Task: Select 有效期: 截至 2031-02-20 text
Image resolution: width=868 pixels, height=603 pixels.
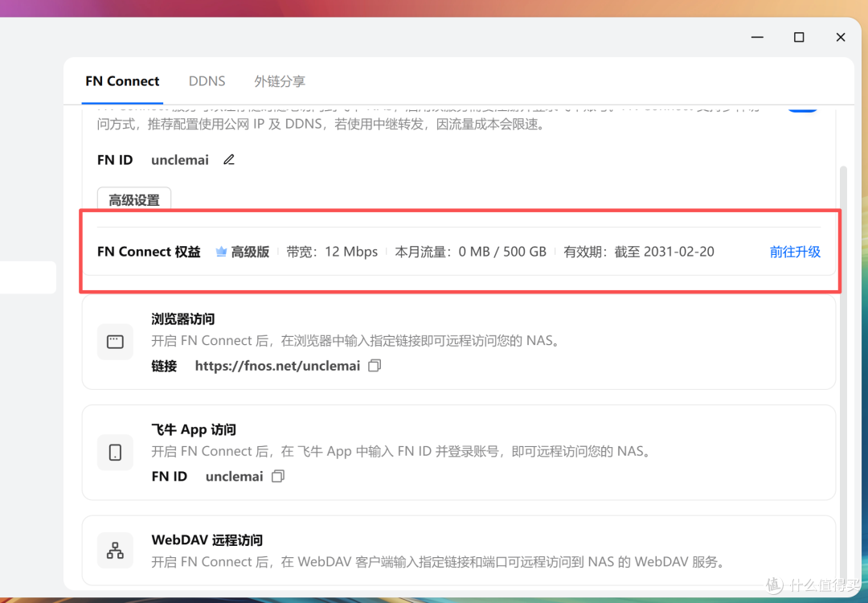Action: (639, 252)
